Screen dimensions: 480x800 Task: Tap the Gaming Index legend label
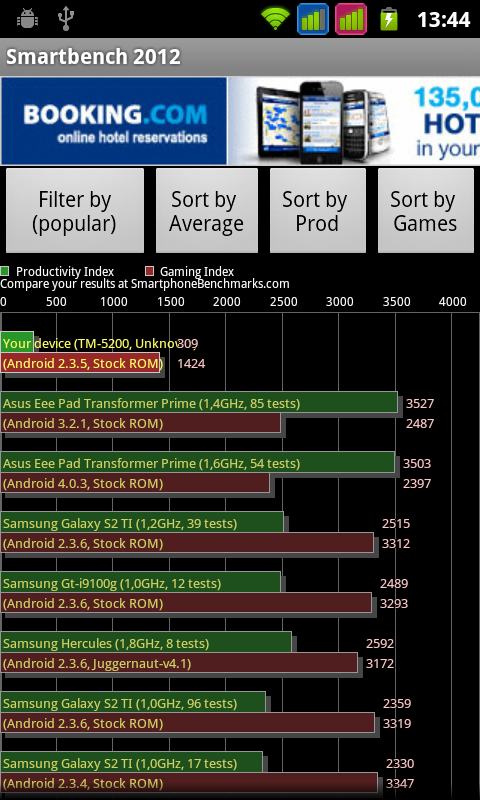(x=197, y=272)
